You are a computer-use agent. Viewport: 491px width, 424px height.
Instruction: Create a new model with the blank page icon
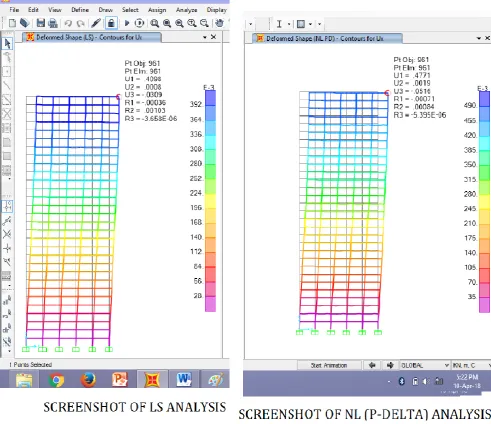click(12, 23)
